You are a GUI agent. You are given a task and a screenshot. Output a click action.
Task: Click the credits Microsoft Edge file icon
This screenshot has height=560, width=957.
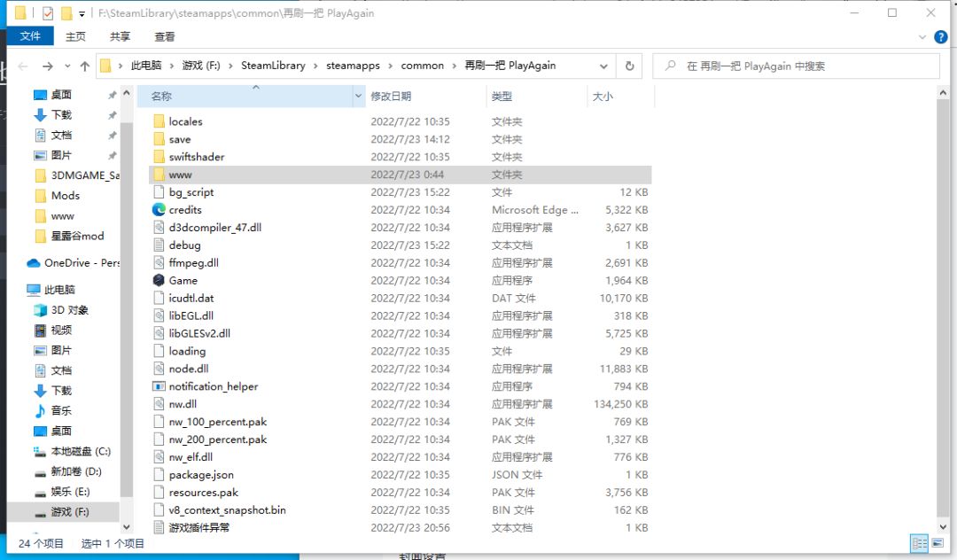tap(159, 210)
